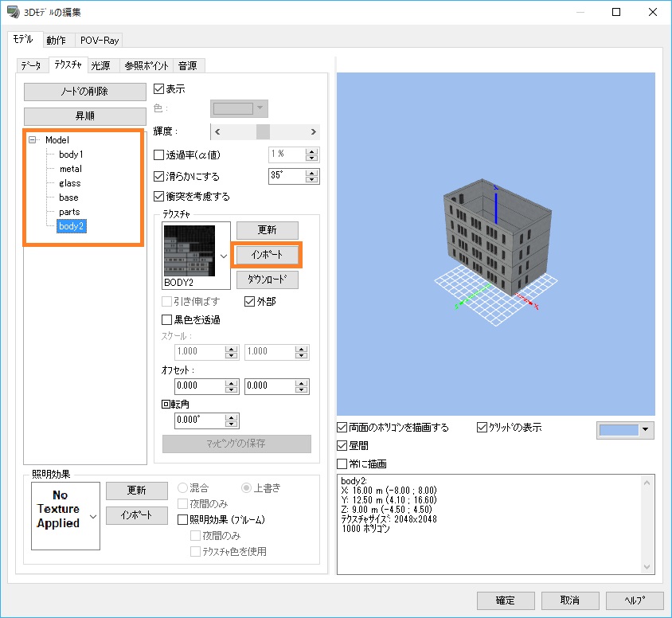
Task: Select the body2 node
Action: coord(72,226)
